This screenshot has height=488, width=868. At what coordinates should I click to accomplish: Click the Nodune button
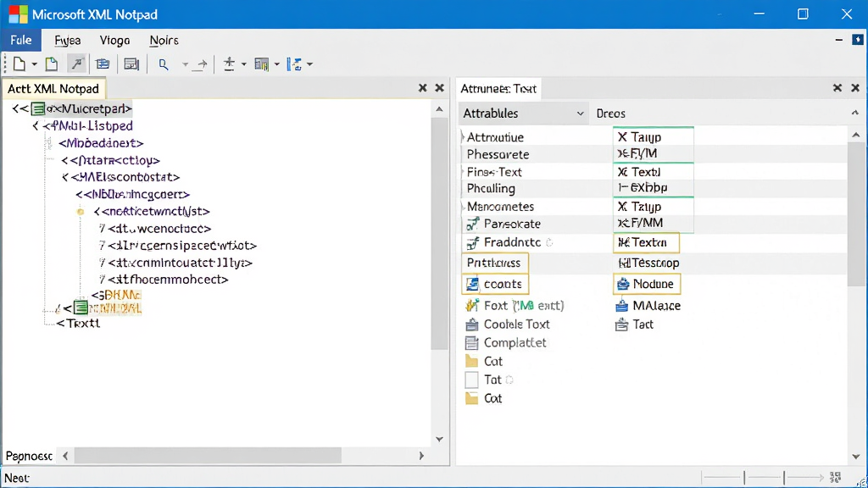click(x=647, y=284)
